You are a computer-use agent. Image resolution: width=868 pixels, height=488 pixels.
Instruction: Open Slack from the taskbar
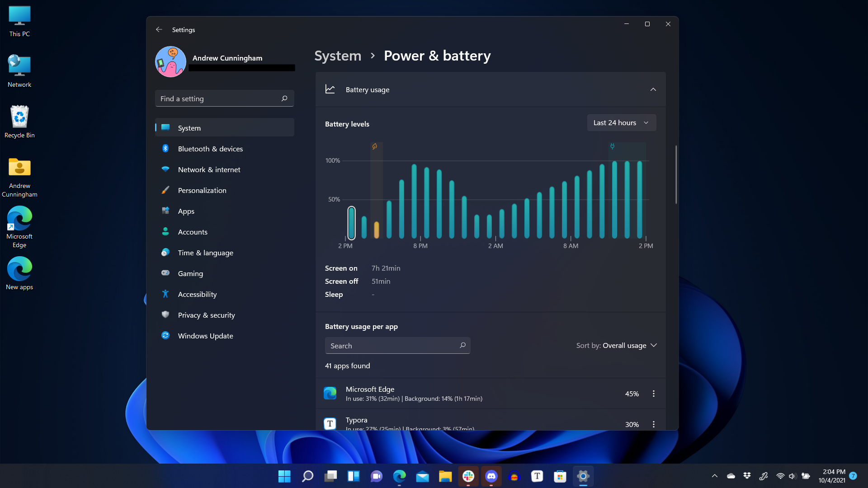[x=468, y=476]
